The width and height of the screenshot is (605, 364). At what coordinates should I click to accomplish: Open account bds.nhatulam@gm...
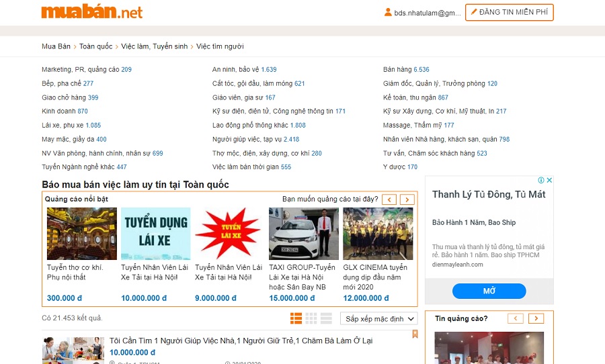click(x=428, y=13)
